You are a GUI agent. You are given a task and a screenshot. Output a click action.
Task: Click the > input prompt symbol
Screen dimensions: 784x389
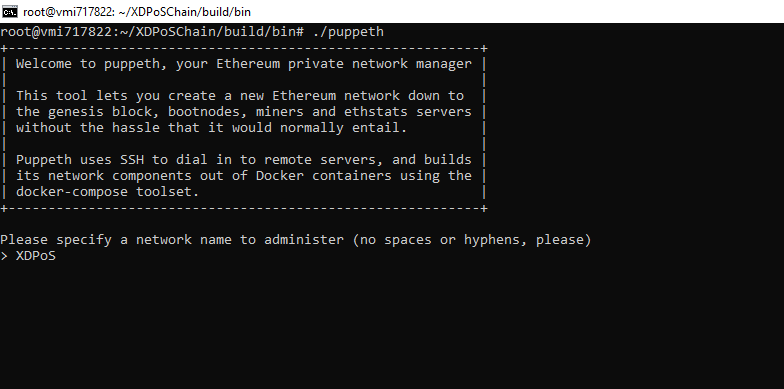coord(4,256)
